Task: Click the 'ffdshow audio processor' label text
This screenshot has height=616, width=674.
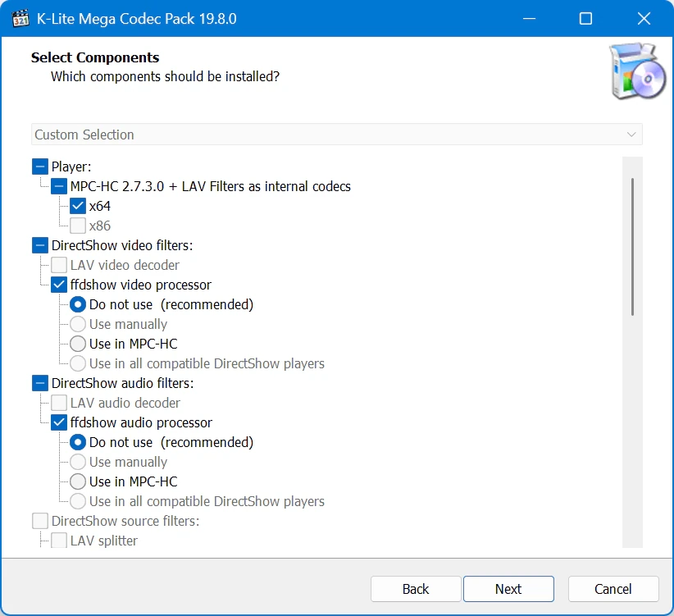Action: 141,422
